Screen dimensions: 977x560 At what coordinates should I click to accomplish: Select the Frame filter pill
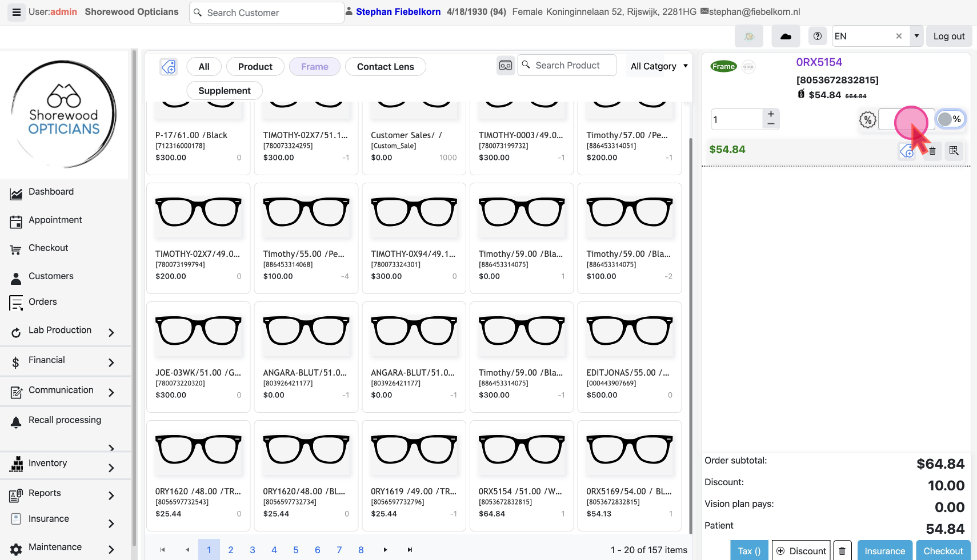tap(314, 67)
